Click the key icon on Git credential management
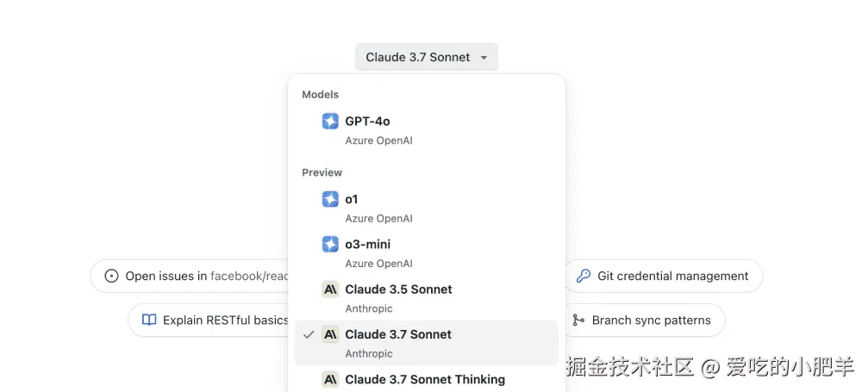The width and height of the screenshot is (868, 392). 584,276
